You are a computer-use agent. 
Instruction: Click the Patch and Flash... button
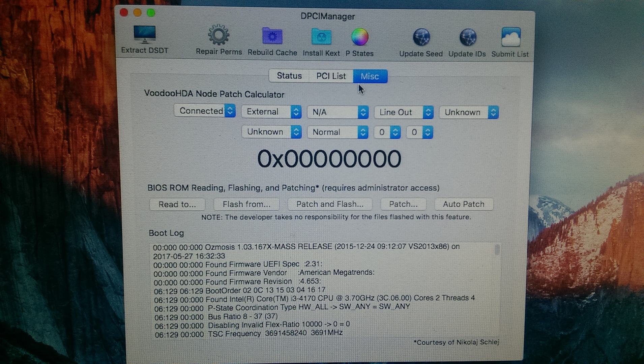click(x=330, y=204)
